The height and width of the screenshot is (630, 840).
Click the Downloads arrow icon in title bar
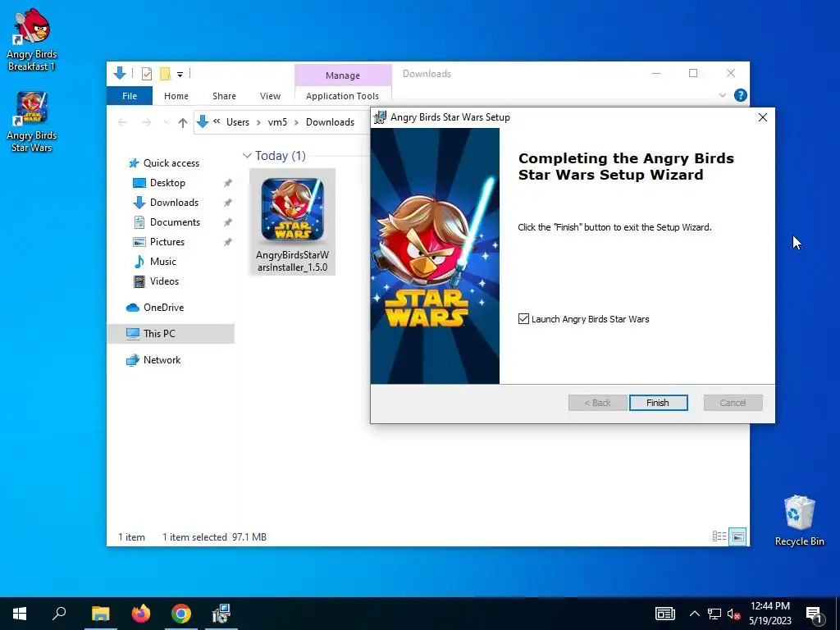(x=120, y=73)
